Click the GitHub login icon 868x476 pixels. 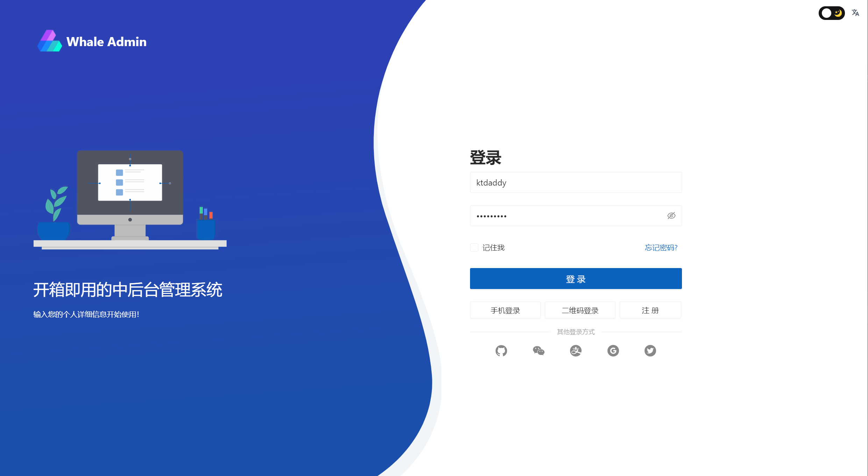[501, 351]
